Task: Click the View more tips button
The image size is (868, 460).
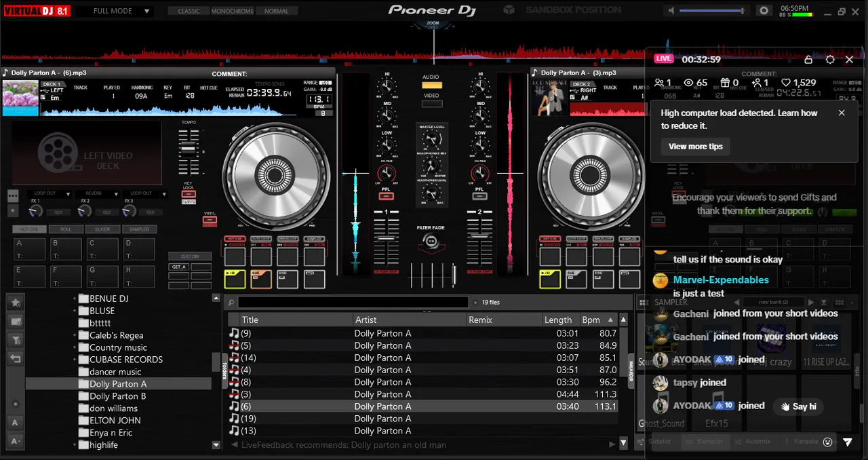Action: [x=696, y=147]
